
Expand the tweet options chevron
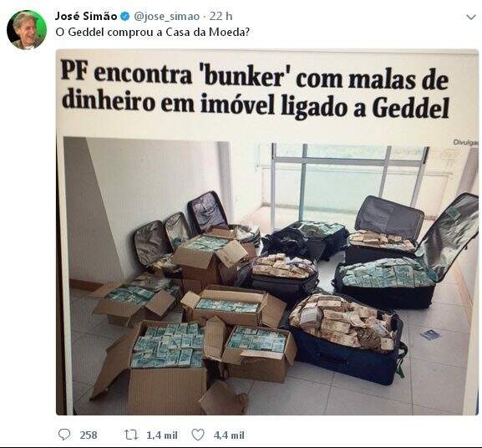(471, 18)
